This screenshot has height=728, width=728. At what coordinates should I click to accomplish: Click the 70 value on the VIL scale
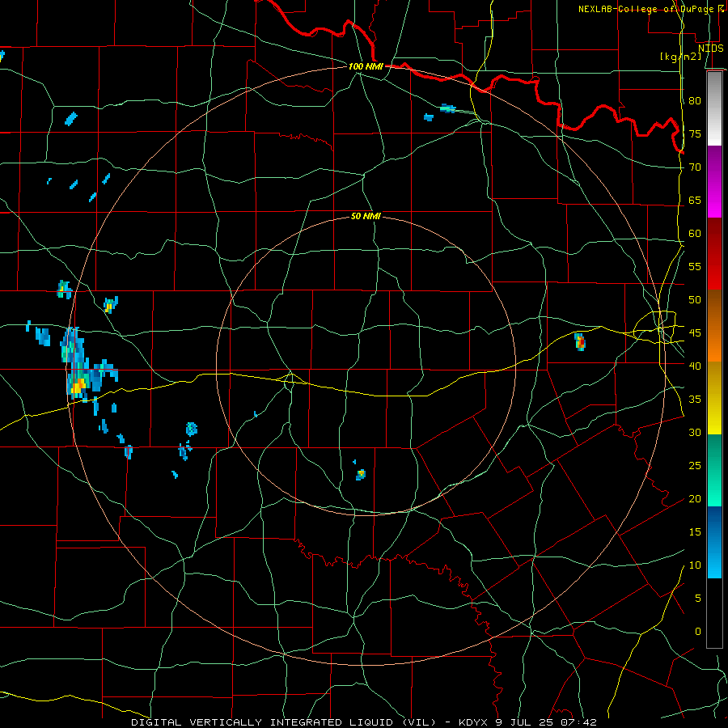click(695, 167)
